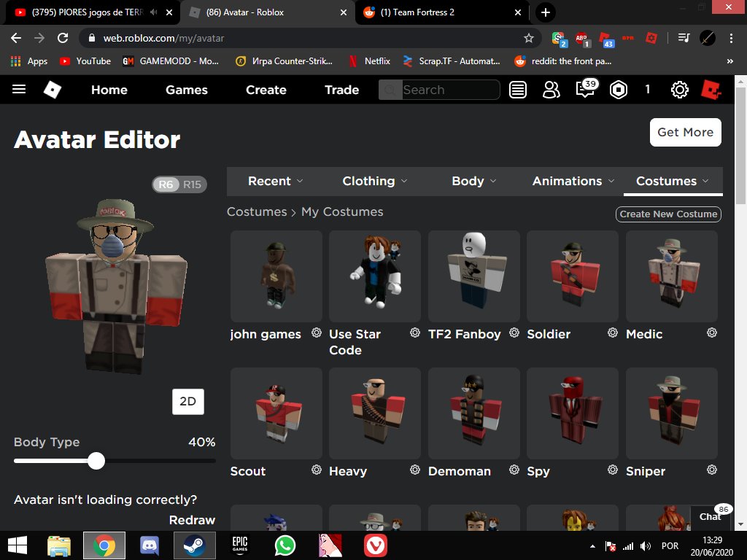Open the Windows Start menu
The height and width of the screenshot is (560, 747).
18,545
